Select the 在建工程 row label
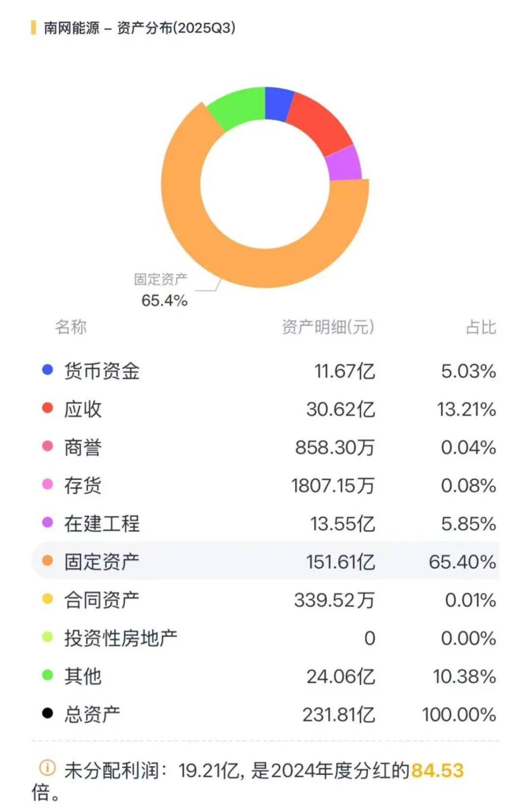Viewport: 530px width, 812px height. [x=102, y=523]
